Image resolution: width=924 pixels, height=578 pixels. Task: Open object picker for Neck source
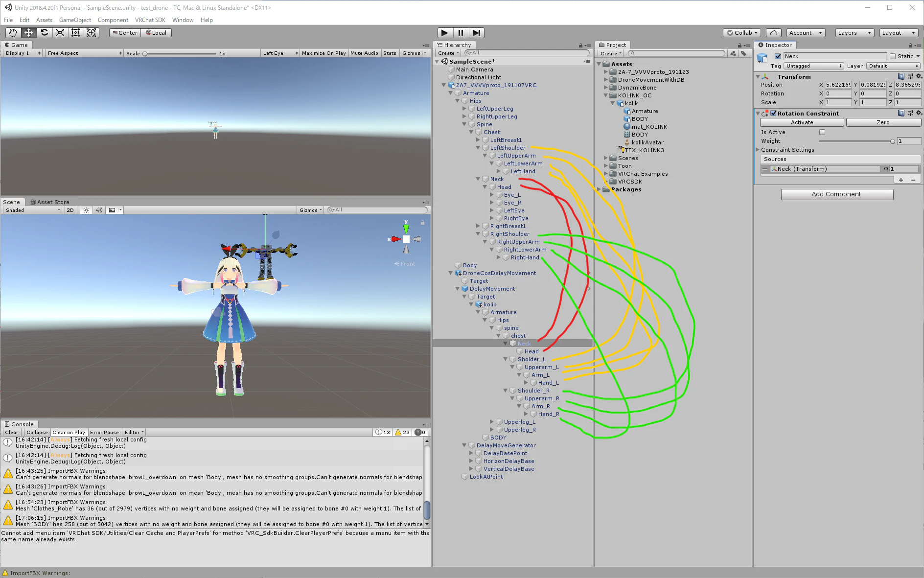(886, 169)
